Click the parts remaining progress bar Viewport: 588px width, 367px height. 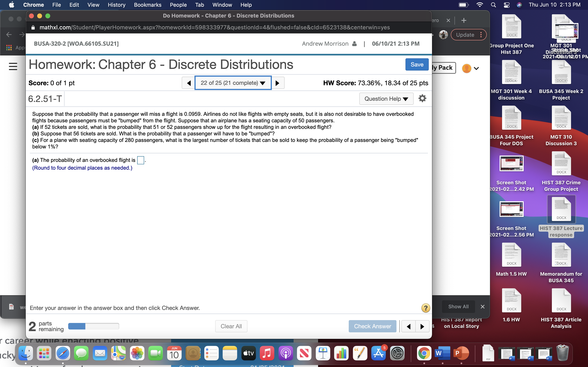pyautogui.click(x=94, y=326)
